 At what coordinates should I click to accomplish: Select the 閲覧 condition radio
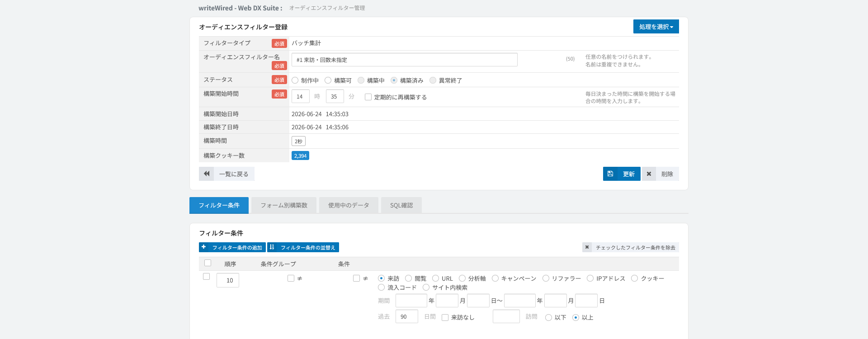(x=408, y=278)
